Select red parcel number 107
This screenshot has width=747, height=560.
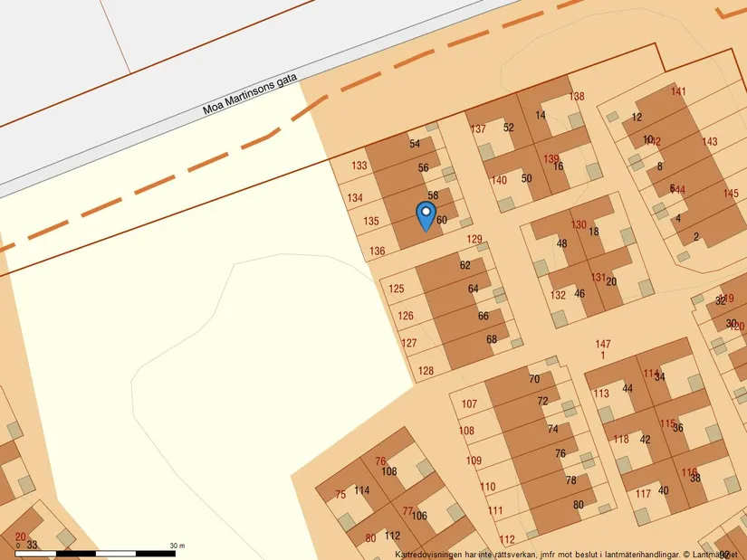coord(469,403)
